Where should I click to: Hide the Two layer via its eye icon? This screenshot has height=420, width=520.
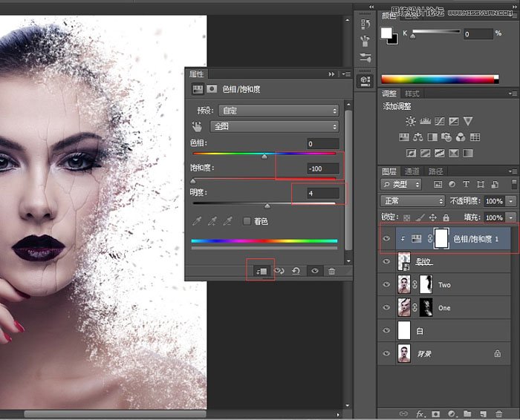(386, 285)
